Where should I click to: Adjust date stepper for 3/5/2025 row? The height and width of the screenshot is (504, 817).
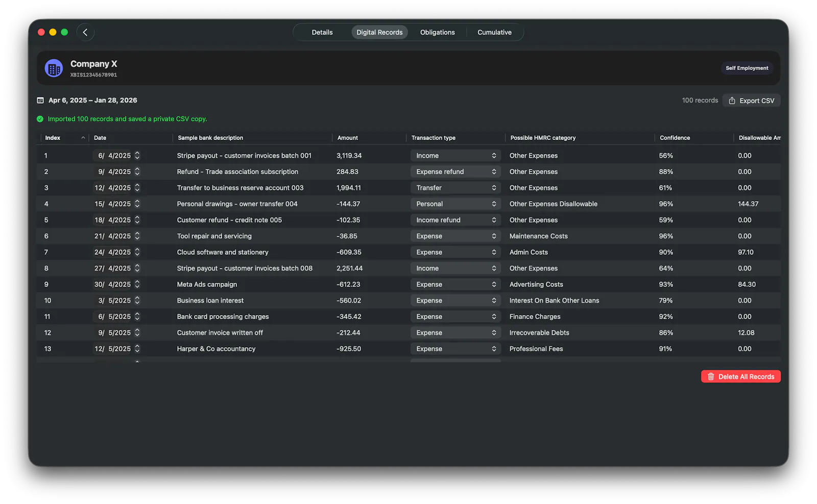[x=137, y=300]
